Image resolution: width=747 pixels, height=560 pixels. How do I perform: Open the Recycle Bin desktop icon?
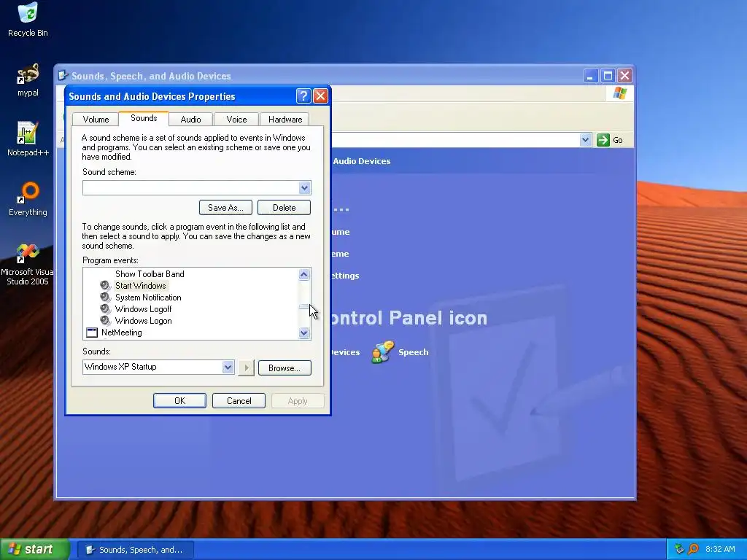[28, 19]
